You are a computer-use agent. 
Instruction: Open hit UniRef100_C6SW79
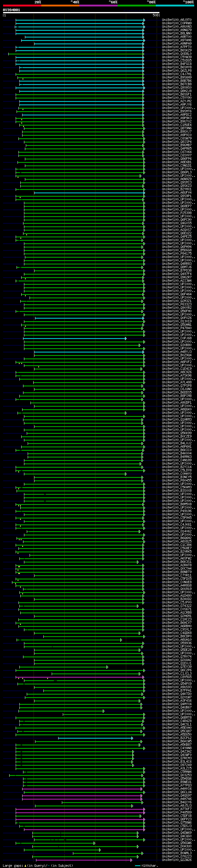[177, 139]
